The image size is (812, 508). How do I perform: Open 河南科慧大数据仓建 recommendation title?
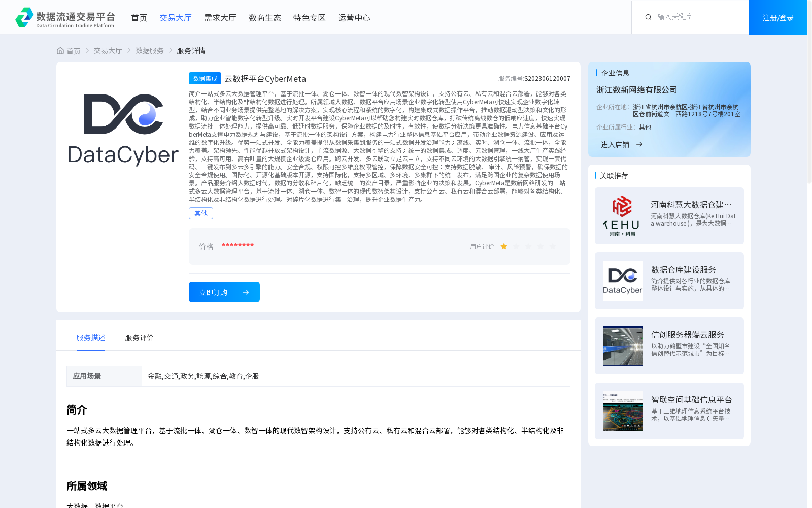(x=691, y=205)
